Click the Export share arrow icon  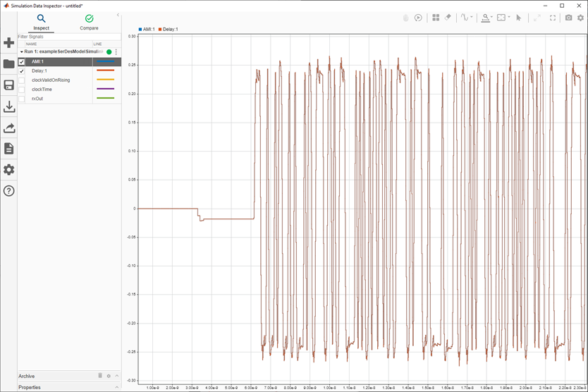click(x=9, y=128)
